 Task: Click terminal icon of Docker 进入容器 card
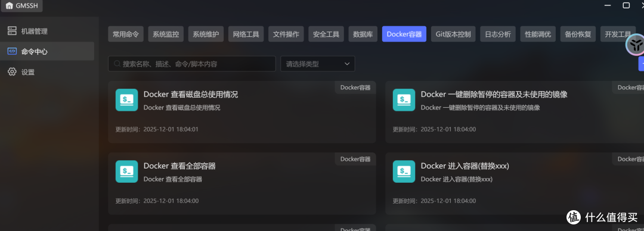[x=404, y=171]
